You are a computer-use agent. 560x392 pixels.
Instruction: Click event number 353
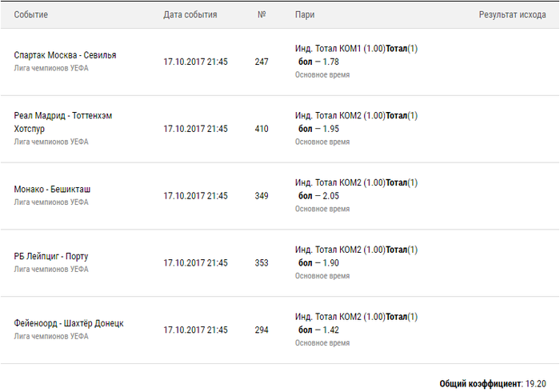coord(262,263)
